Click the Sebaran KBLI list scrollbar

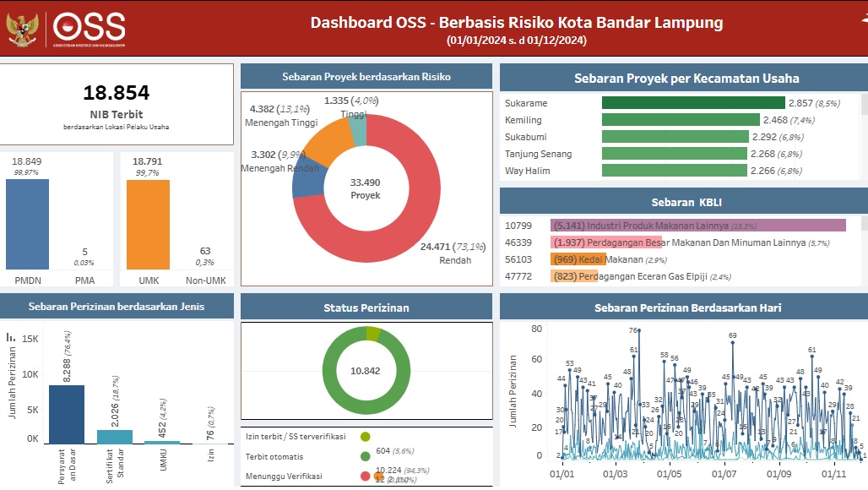(863, 224)
